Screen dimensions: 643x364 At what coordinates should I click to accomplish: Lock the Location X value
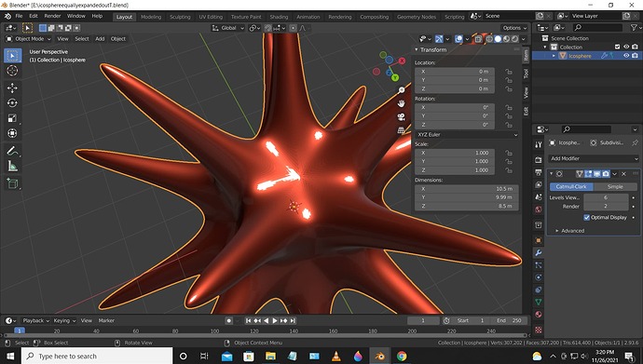(x=509, y=72)
